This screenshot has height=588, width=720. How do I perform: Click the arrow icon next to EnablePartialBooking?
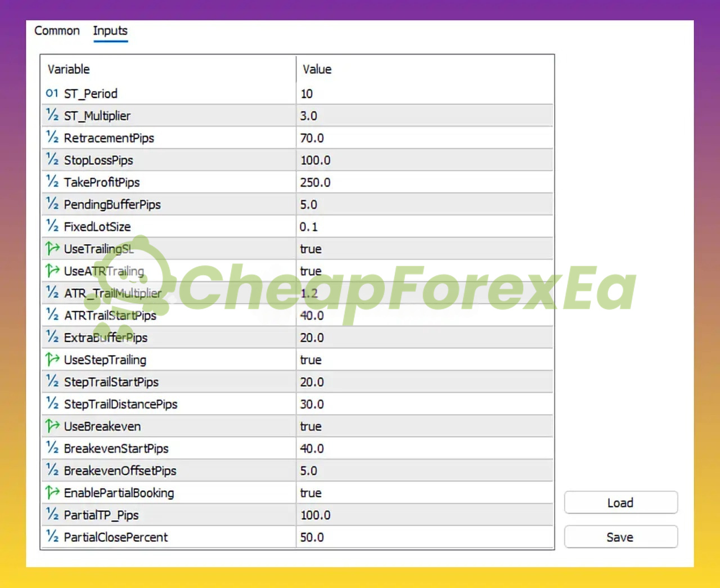pyautogui.click(x=52, y=492)
